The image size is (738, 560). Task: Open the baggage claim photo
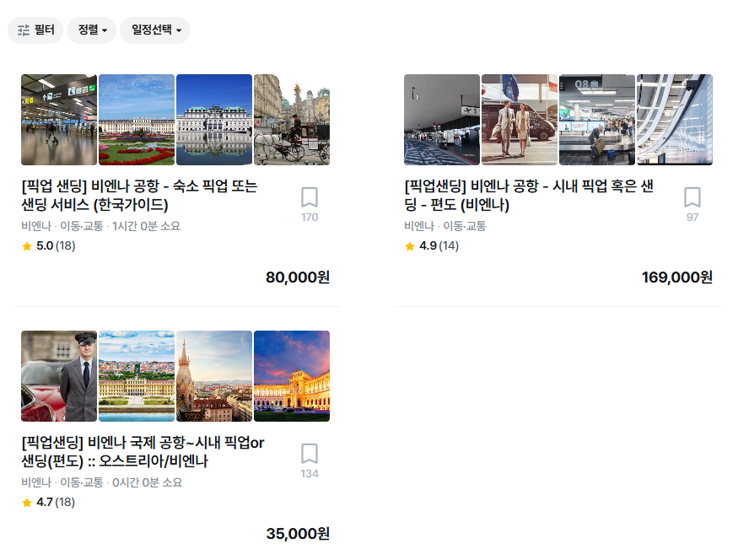(x=597, y=120)
